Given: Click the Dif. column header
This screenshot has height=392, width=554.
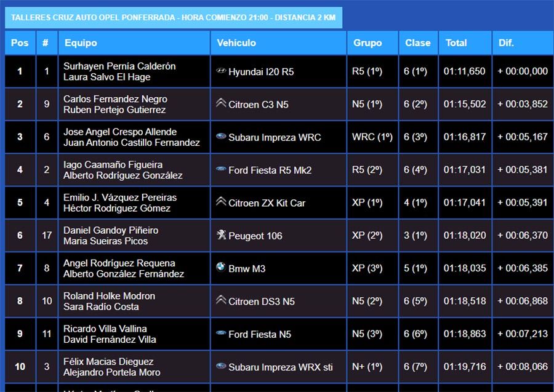Looking at the screenshot, I should coord(507,43).
